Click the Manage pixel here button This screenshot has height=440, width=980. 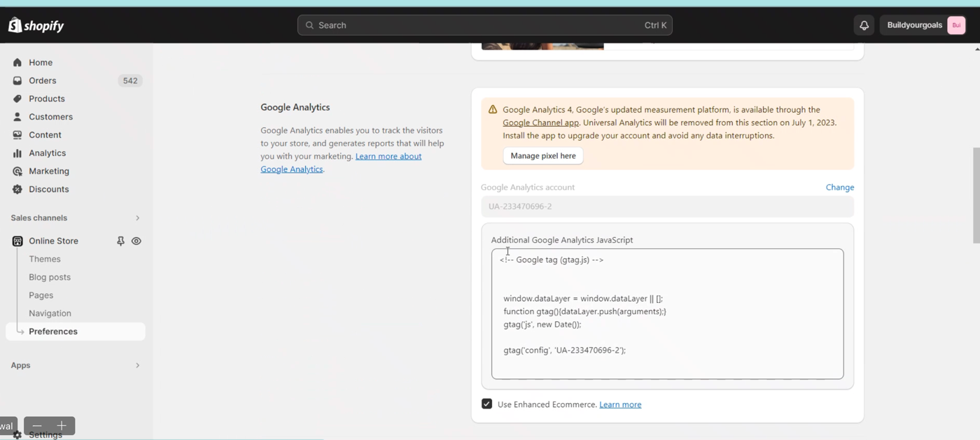click(542, 155)
